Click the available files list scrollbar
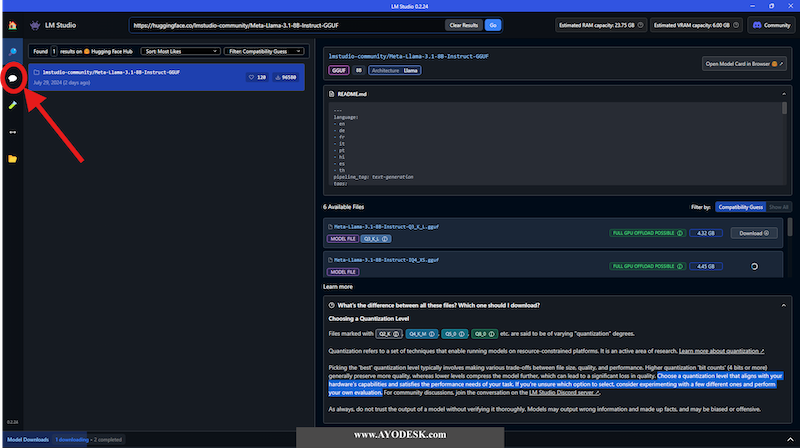This screenshot has width=800, height=448. (x=790, y=227)
